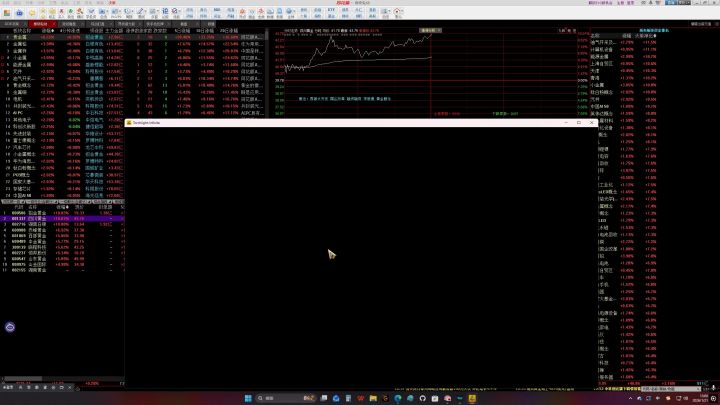Screen dimensions: 720x405
Task: Click the clock-shaped toolbar icon
Action: click(128, 11)
